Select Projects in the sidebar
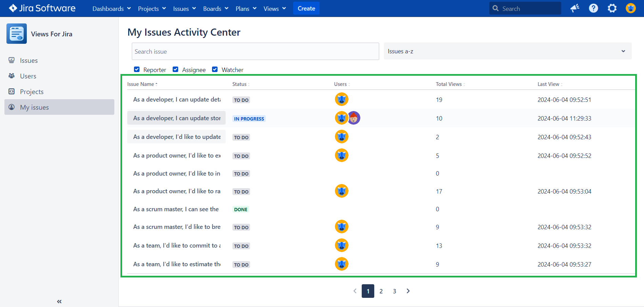The height and width of the screenshot is (307, 644). (32, 92)
